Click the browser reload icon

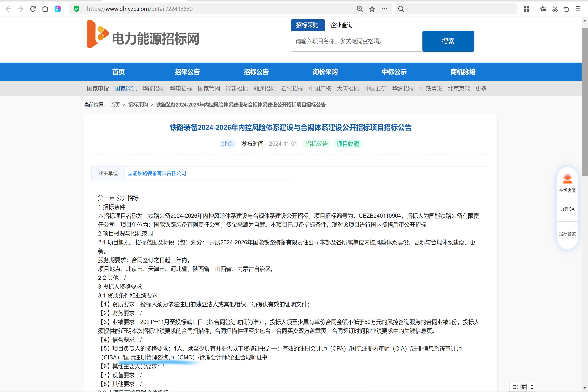point(33,9)
